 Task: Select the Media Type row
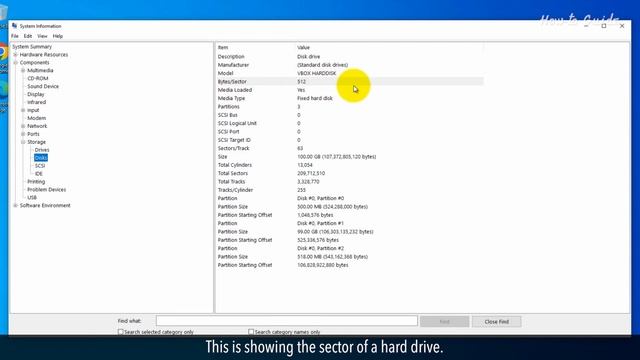tap(350, 98)
